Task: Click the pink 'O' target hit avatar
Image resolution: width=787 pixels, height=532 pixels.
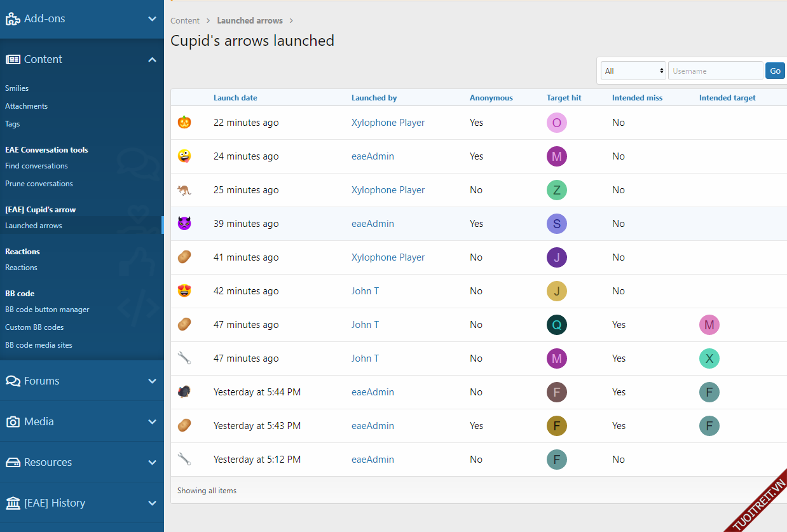Action: click(556, 123)
